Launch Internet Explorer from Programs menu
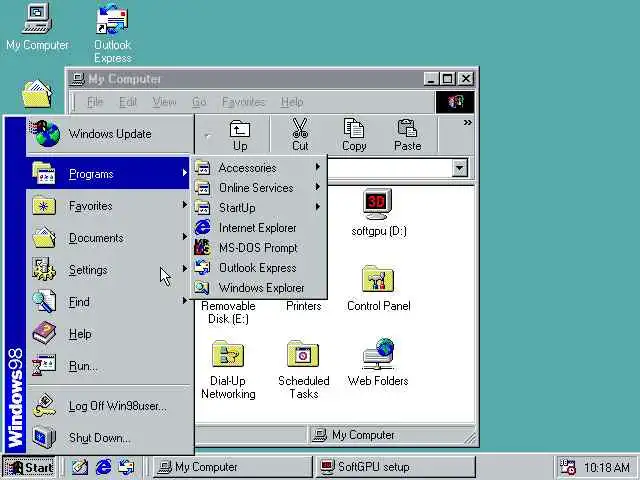 pos(259,227)
